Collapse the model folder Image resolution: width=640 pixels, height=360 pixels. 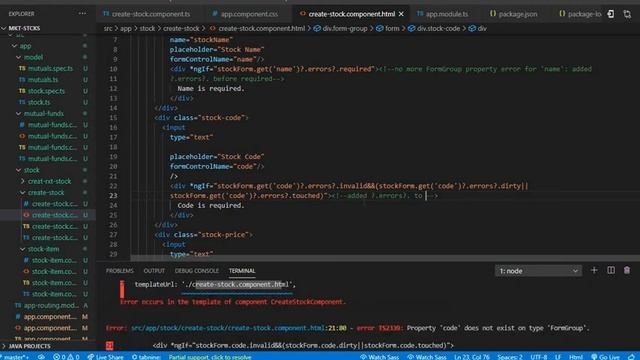33,57
